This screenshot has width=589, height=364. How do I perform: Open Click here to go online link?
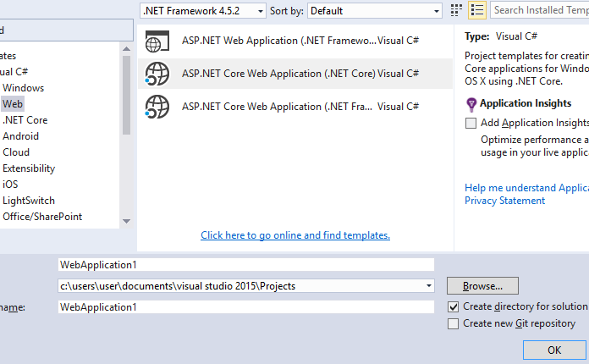coord(295,235)
